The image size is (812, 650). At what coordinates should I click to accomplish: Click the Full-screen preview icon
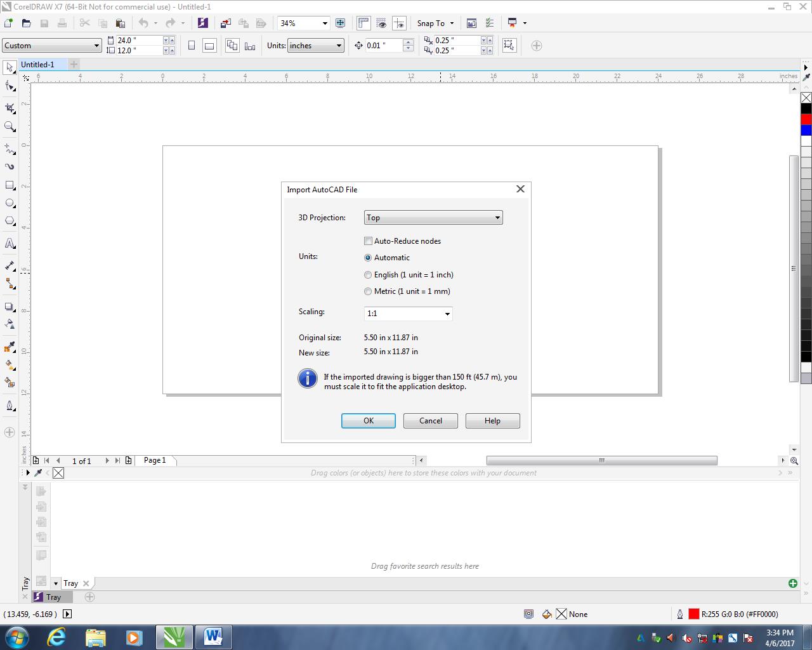click(x=340, y=23)
